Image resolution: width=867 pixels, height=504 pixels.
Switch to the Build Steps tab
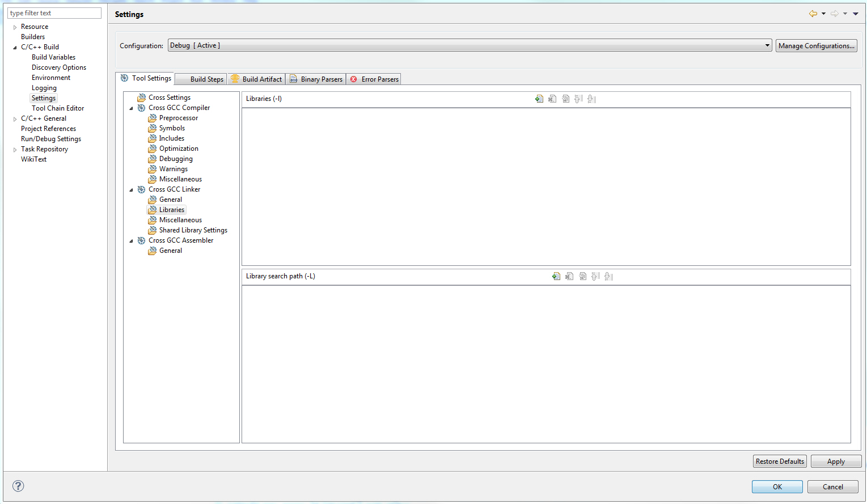pyautogui.click(x=201, y=79)
